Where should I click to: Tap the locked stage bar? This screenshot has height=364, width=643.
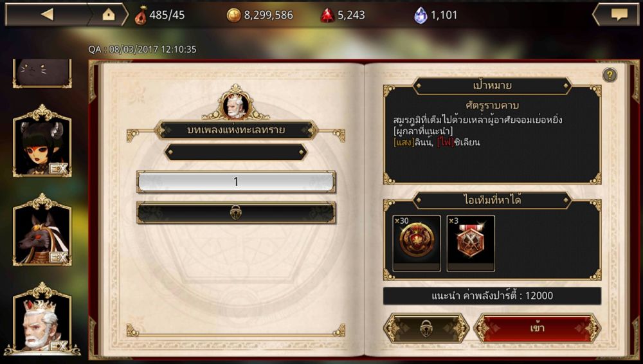(x=236, y=213)
